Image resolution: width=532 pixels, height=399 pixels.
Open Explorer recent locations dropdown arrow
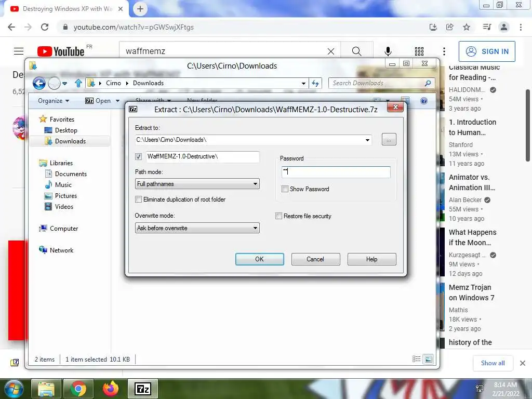(64, 83)
